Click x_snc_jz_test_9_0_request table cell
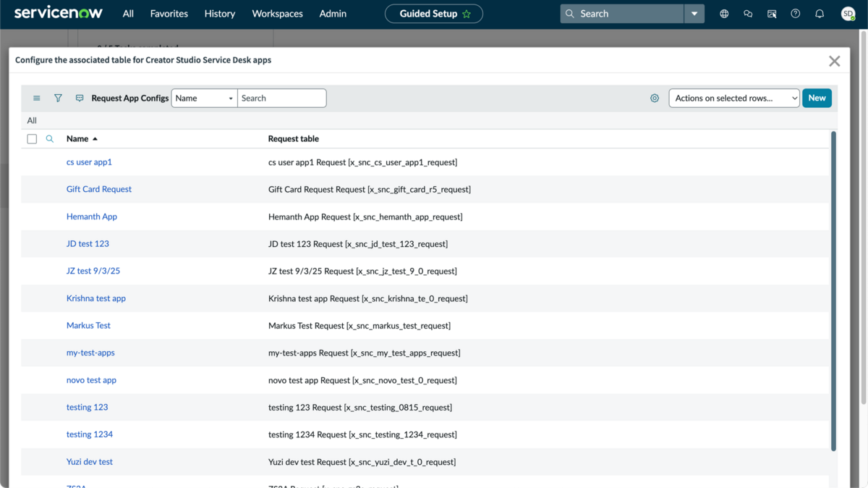Screen dimensions: 868x488 pos(362,271)
